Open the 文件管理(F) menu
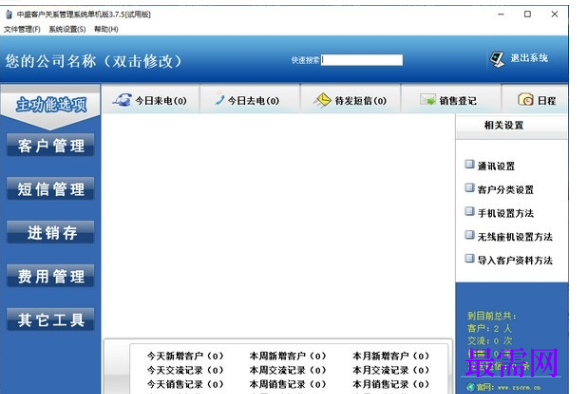Image resolution: width=577 pixels, height=394 pixels. pos(22,29)
